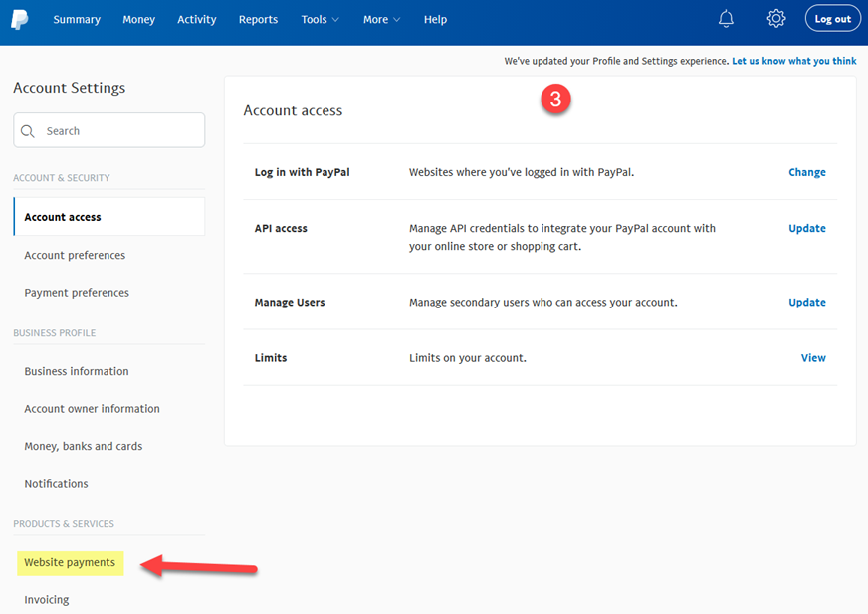Open the Help menu item
Screen dimensions: 868x614
435,19
